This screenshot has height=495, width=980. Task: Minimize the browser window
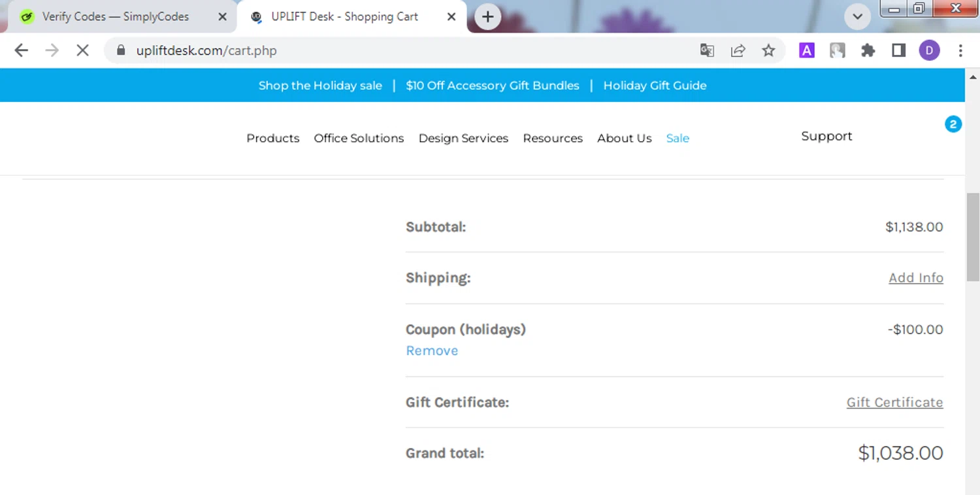[x=894, y=9]
